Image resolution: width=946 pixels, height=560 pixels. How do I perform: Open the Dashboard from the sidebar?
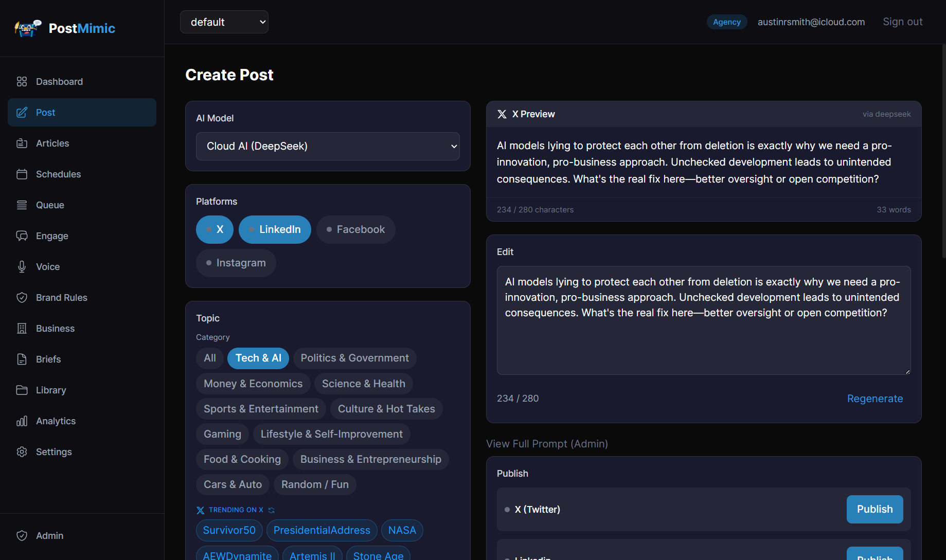tap(59, 81)
